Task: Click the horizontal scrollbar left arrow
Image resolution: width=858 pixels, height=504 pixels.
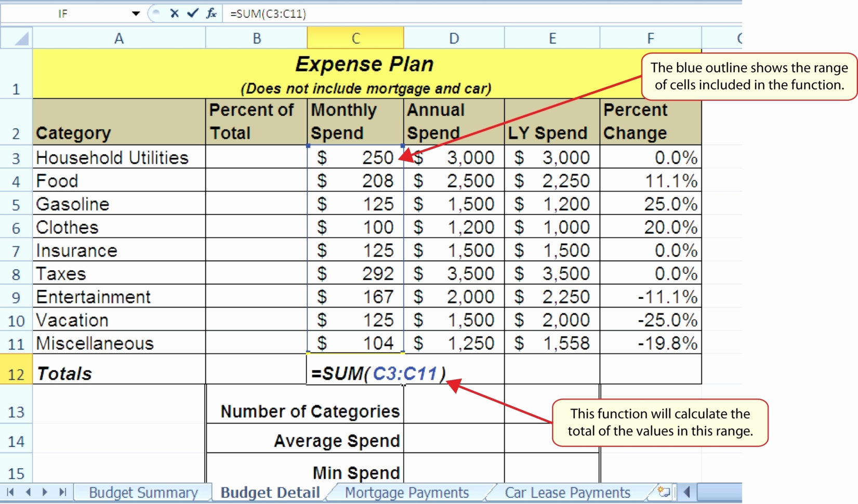Action: (687, 493)
